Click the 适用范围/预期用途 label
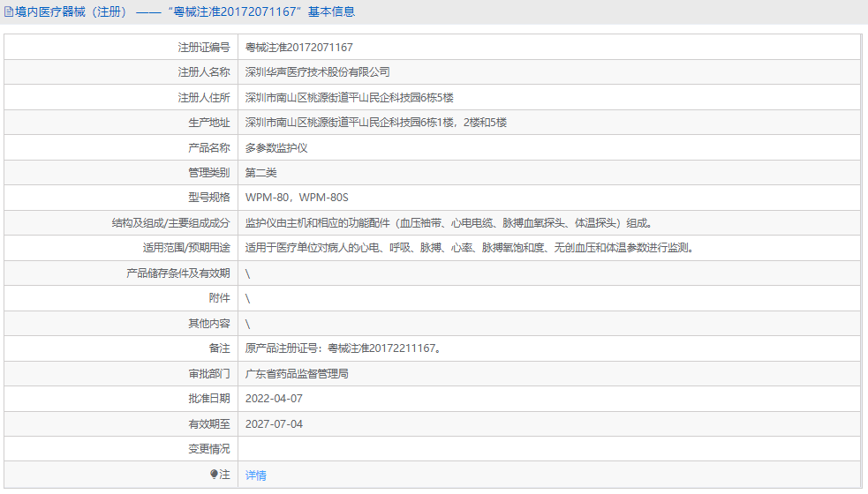The image size is (868, 494). click(x=186, y=248)
